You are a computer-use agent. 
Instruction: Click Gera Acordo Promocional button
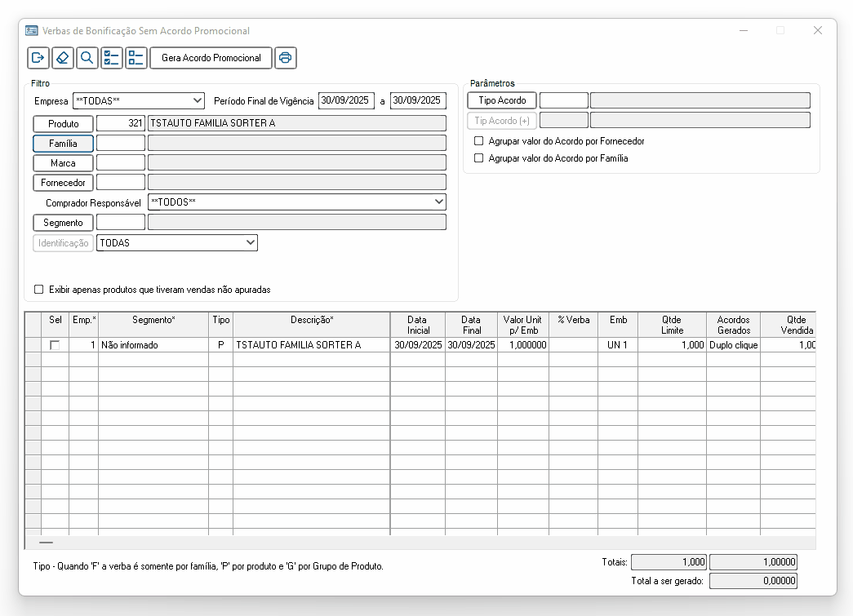[x=211, y=58]
